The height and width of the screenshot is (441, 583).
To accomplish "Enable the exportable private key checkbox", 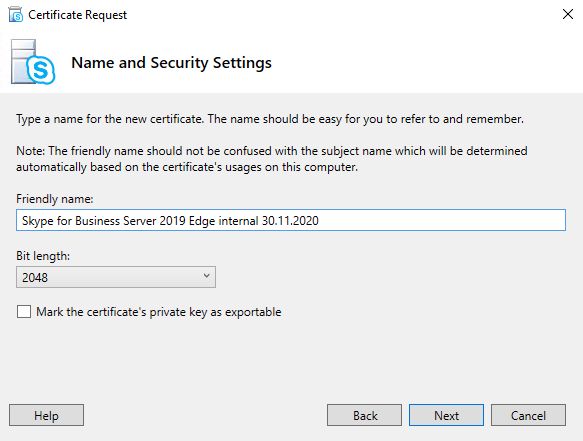I will click(x=24, y=312).
